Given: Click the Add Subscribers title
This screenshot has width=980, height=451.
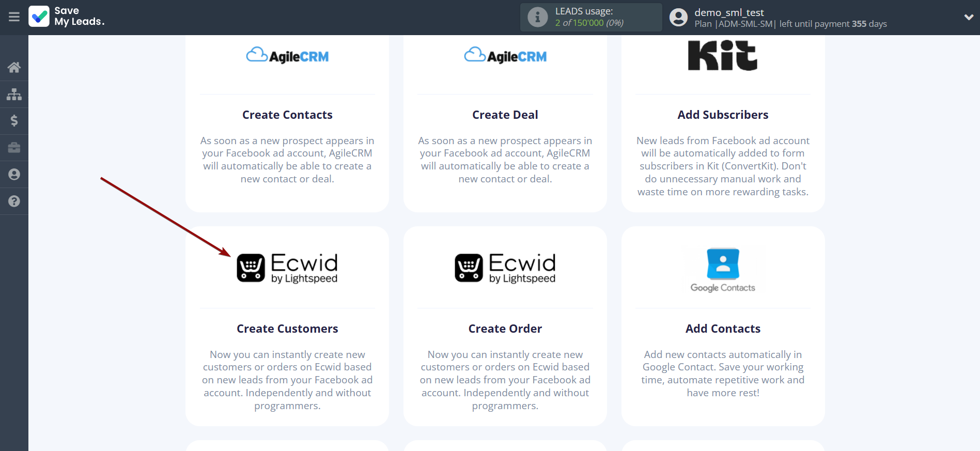Looking at the screenshot, I should tap(723, 115).
